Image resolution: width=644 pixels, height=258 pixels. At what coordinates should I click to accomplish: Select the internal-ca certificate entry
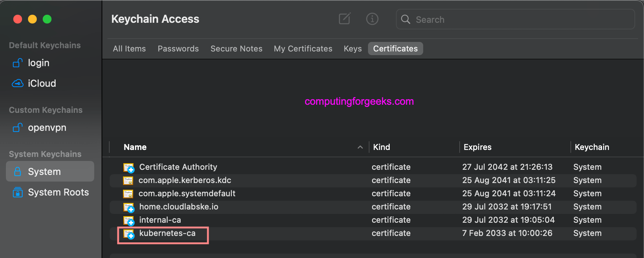[373, 220]
